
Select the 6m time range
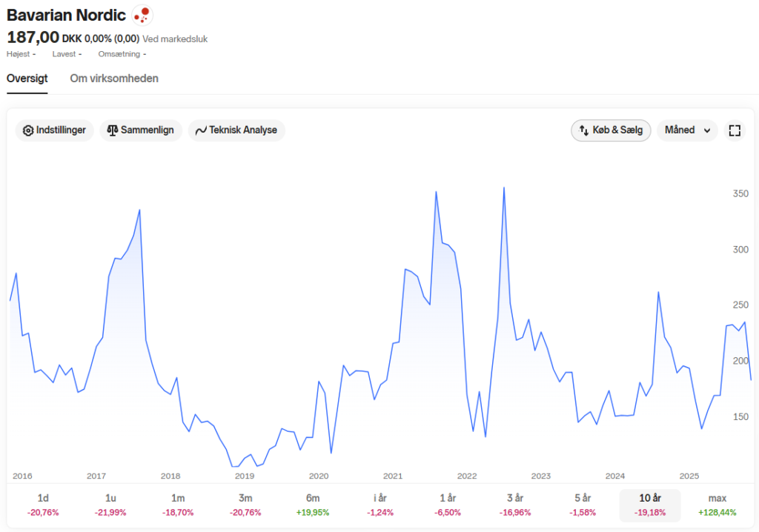click(313, 505)
